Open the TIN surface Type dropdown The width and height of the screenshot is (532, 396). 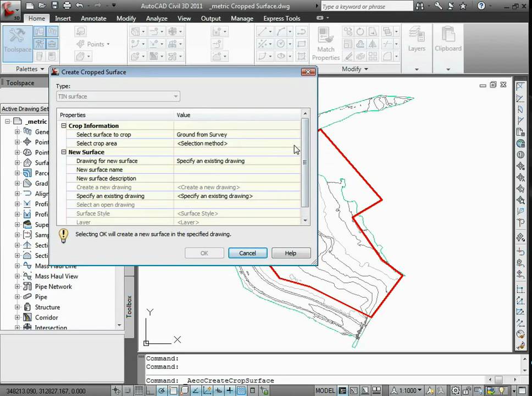118,96
